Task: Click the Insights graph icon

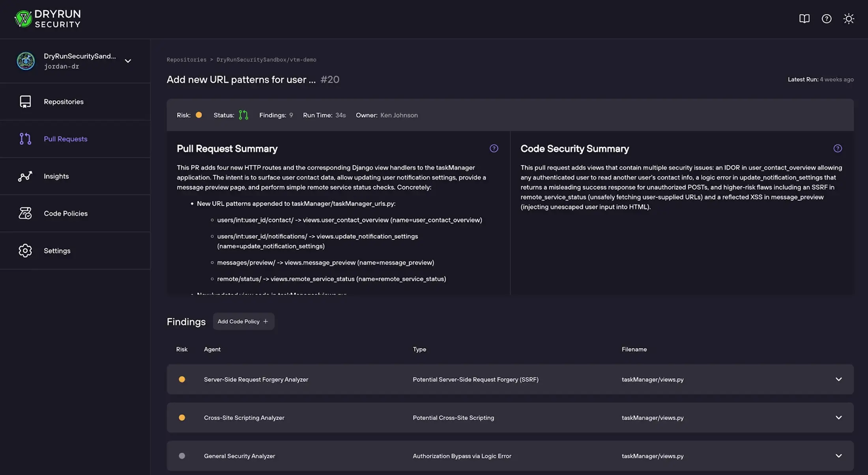Action: coord(25,176)
